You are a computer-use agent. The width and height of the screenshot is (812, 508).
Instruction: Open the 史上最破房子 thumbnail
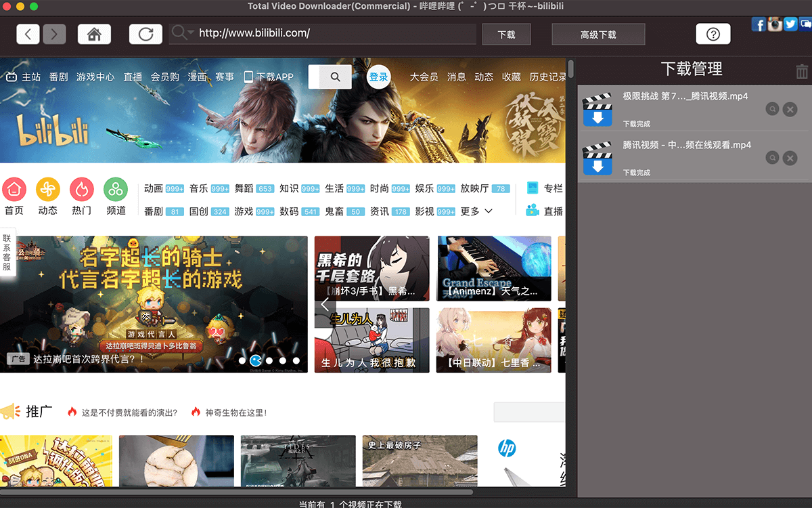tap(420, 461)
